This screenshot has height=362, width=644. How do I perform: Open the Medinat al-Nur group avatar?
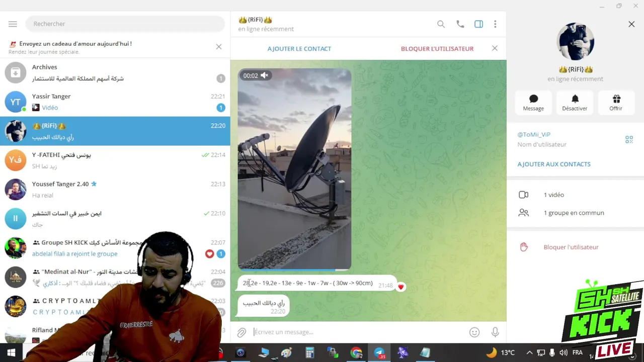(x=16, y=277)
